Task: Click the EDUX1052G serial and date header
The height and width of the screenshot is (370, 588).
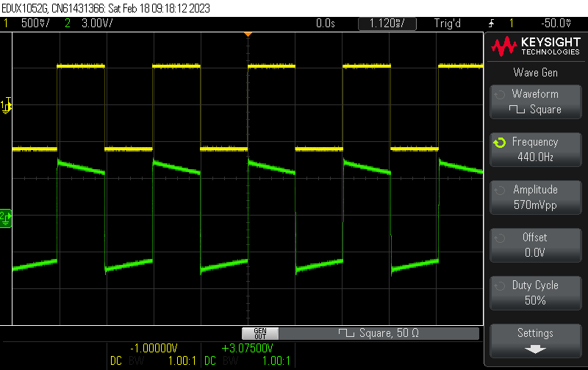Action: point(106,8)
